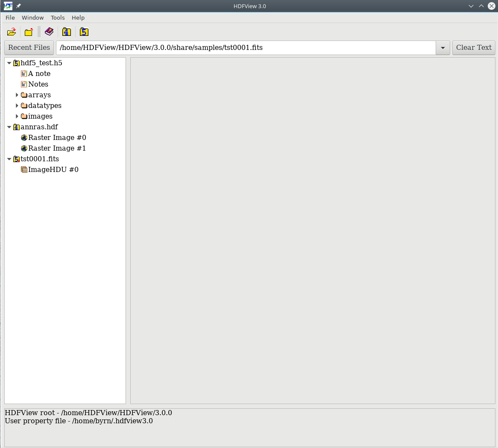Screen dimensions: 498x448
Task: Click the tst0001.fits file icon
Action: [16, 159]
